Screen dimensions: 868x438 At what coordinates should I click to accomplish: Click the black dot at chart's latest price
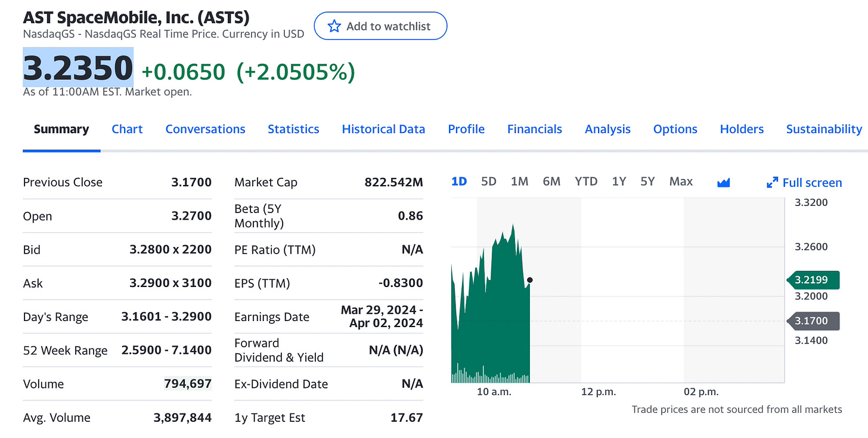click(x=530, y=280)
